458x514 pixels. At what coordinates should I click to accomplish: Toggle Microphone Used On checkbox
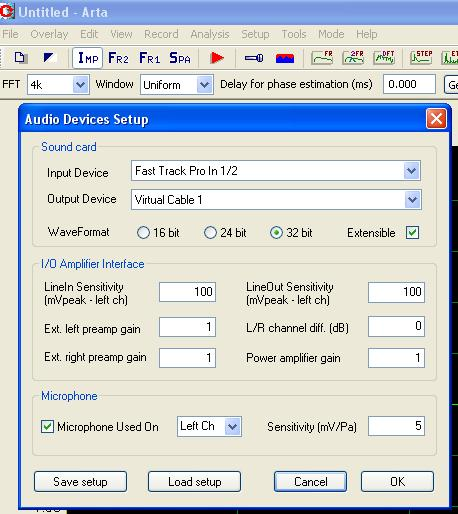tap(47, 426)
